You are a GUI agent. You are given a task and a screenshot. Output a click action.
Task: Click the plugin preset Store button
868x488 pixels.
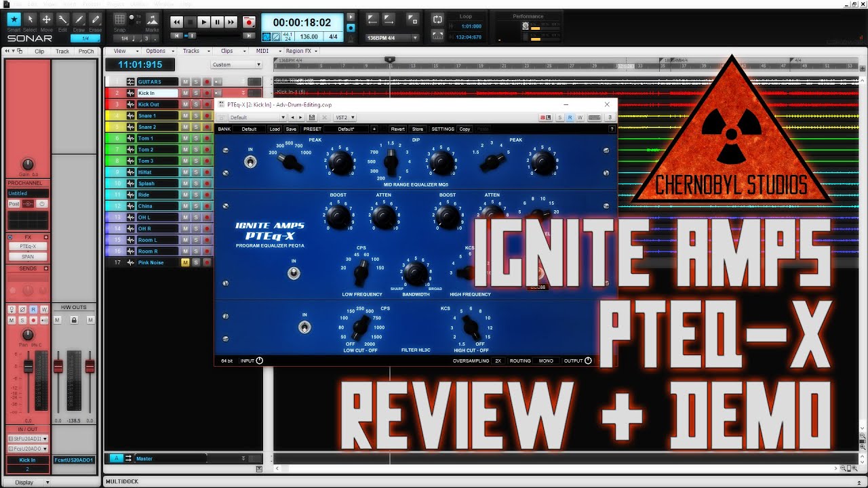click(x=418, y=129)
